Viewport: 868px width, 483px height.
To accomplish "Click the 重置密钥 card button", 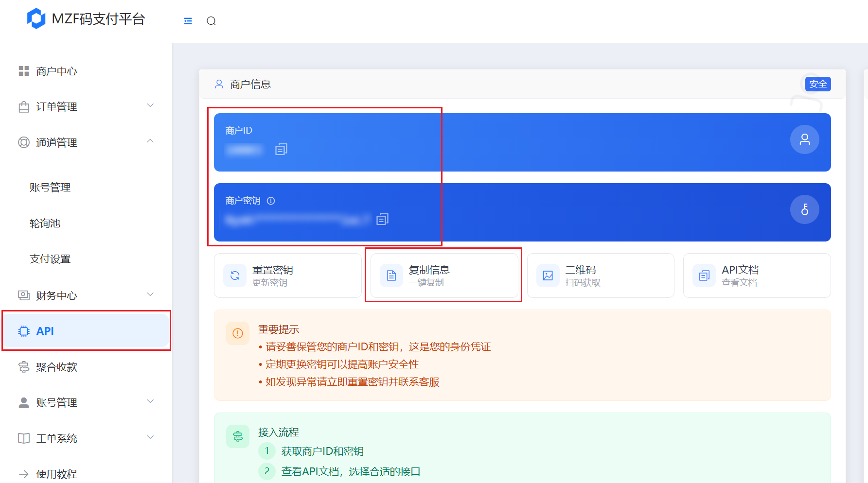I will pyautogui.click(x=287, y=276).
